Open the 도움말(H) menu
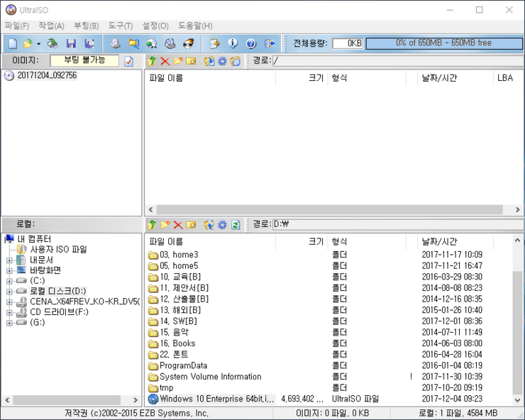 click(195, 26)
